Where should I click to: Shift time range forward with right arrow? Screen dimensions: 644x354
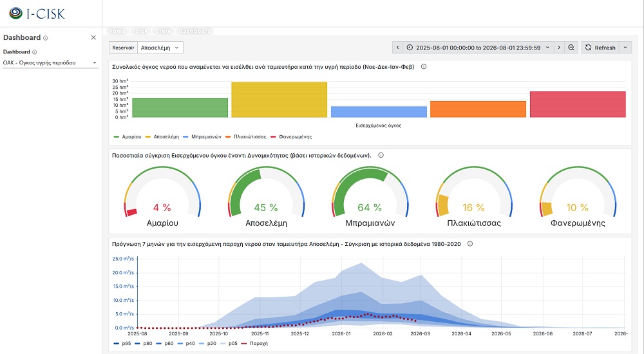click(x=560, y=48)
